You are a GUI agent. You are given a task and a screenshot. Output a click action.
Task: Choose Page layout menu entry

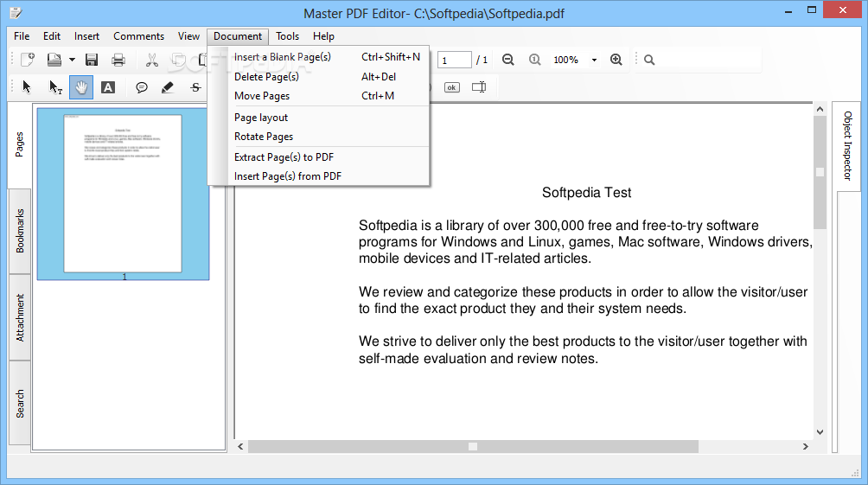click(x=318, y=118)
